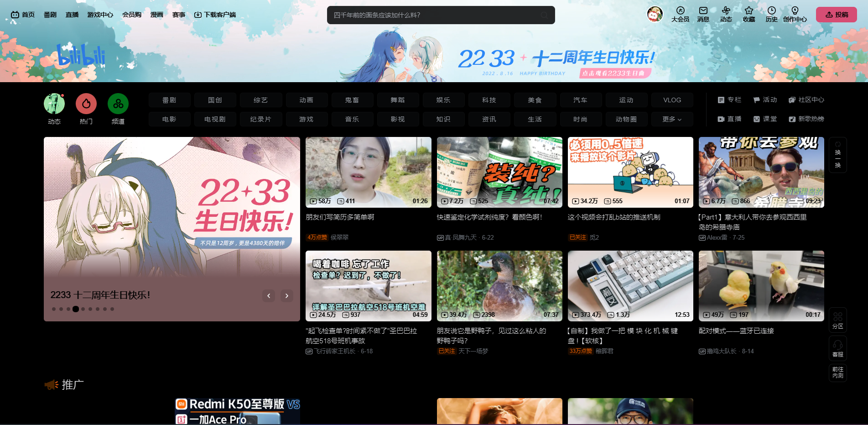Image resolution: width=868 pixels, height=425 pixels.
Task: Open the 频道 (channels) green icon
Action: pos(118,104)
